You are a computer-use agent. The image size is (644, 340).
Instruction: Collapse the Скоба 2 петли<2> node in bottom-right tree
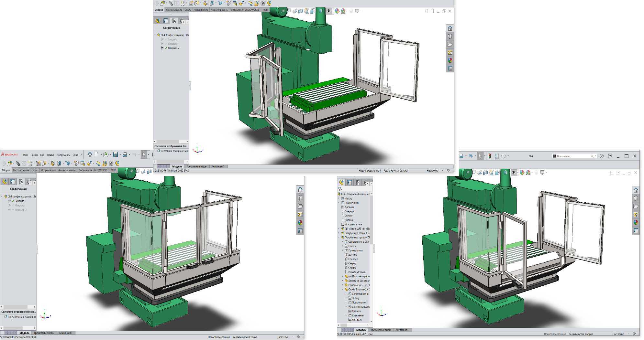(x=342, y=290)
